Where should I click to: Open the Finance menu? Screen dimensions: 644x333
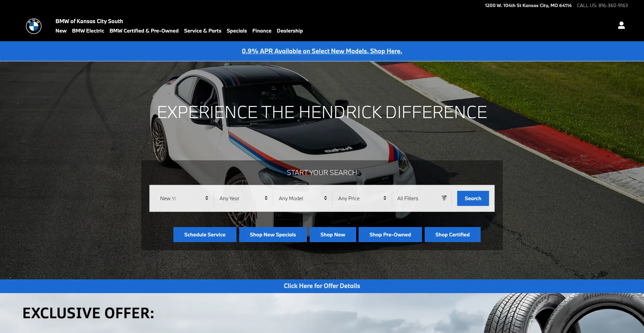pos(262,31)
